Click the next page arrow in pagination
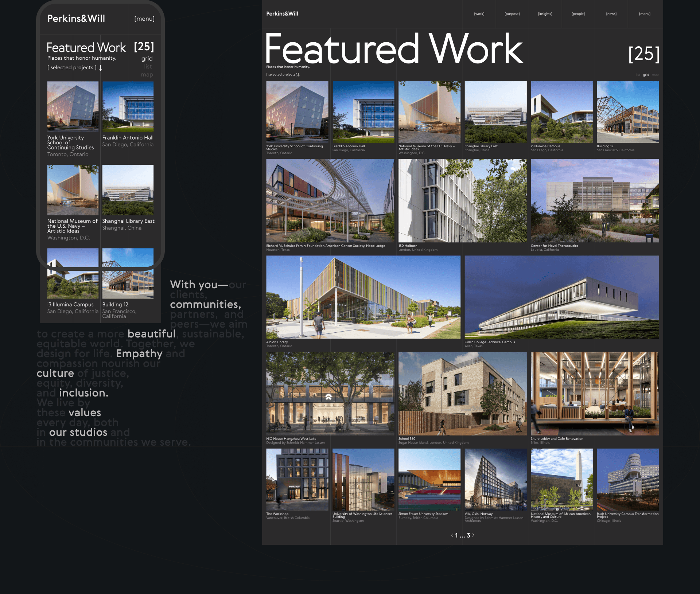This screenshot has height=594, width=700. (473, 535)
